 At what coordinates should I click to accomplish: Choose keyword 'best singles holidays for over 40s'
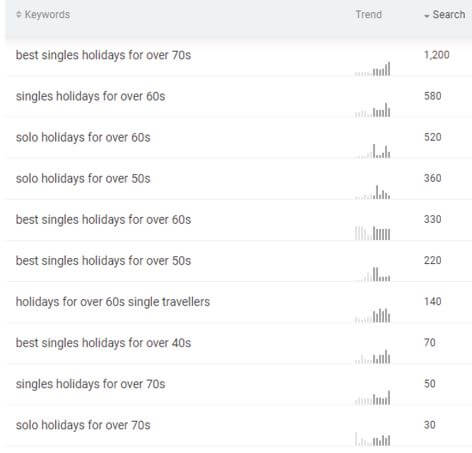(x=103, y=343)
